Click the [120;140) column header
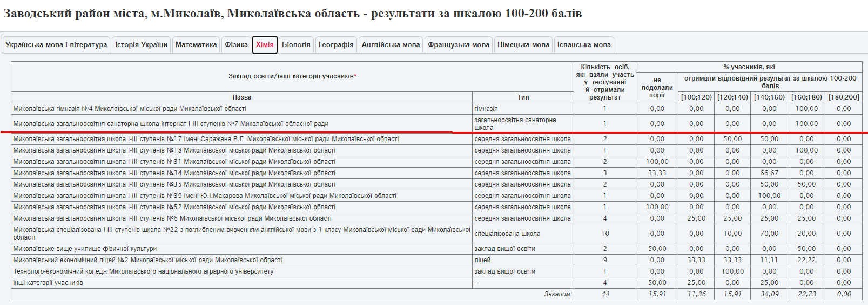This screenshot has height=305, width=868. 732,97
